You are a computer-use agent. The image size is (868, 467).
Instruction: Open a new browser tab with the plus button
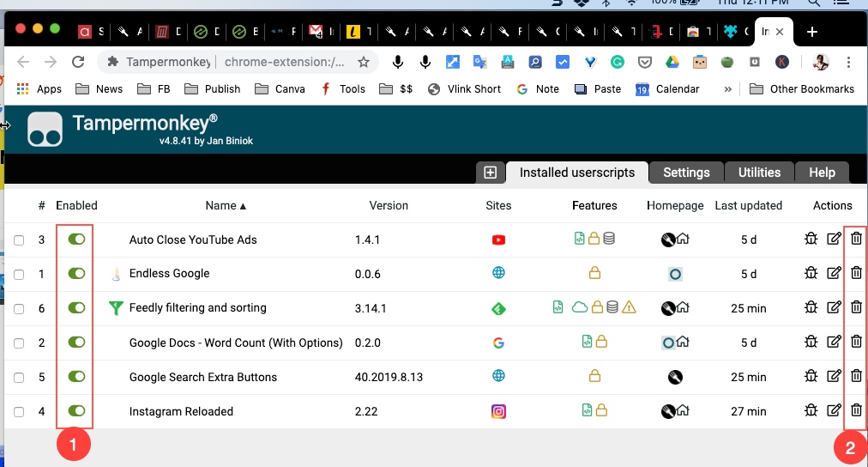(812, 32)
